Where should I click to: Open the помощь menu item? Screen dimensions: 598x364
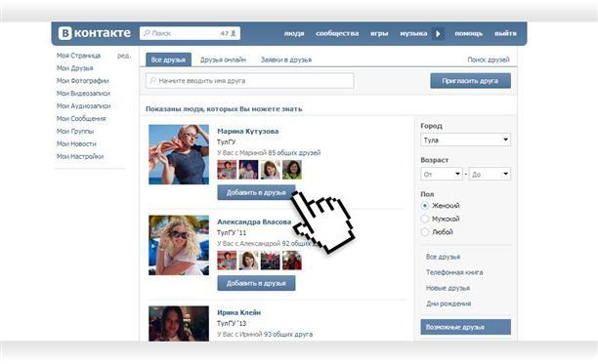click(x=469, y=33)
